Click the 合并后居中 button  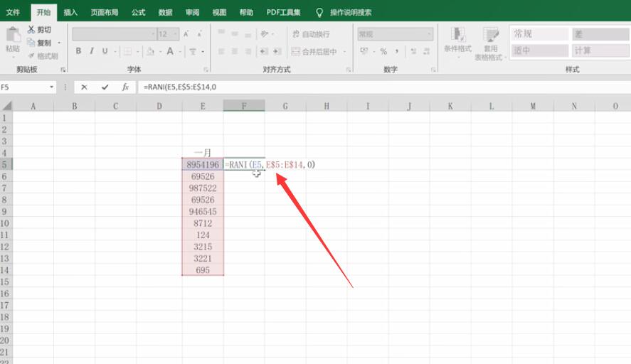pyautogui.click(x=314, y=51)
